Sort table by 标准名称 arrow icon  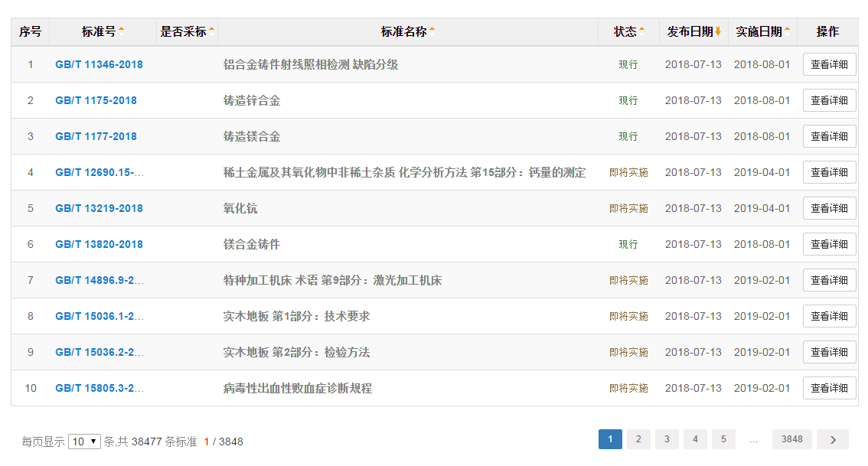[432, 31]
